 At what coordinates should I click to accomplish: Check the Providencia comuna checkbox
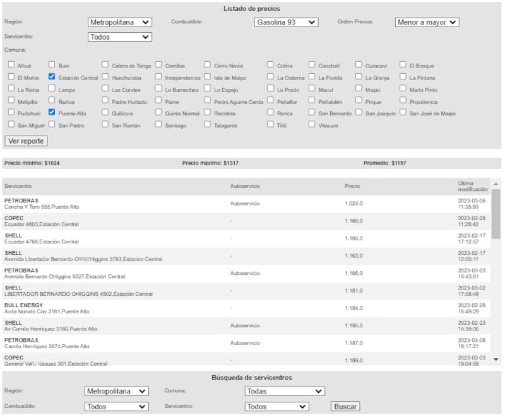(403, 101)
